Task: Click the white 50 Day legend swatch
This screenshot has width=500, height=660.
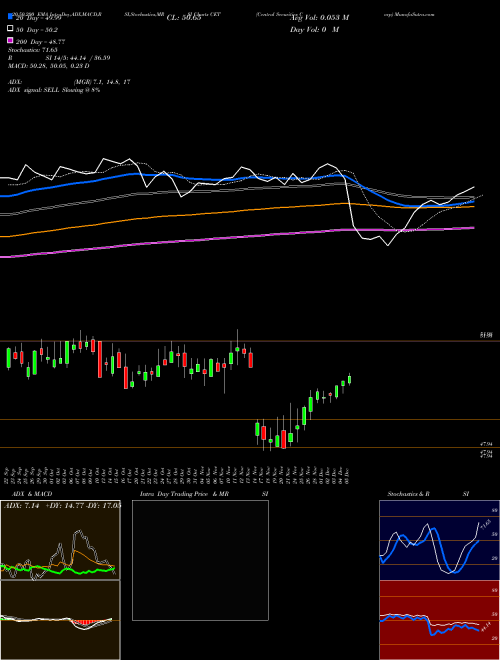Action: click(x=10, y=29)
